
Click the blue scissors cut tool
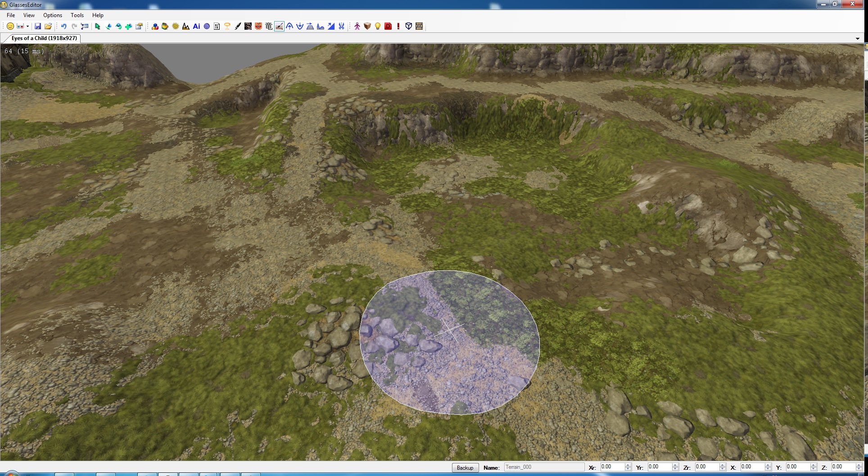pyautogui.click(x=341, y=27)
